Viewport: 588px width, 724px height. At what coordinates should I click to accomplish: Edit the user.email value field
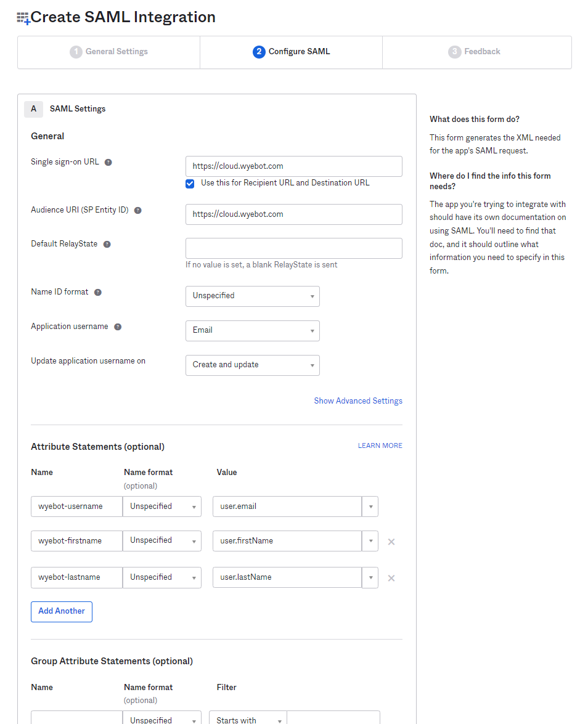(287, 506)
